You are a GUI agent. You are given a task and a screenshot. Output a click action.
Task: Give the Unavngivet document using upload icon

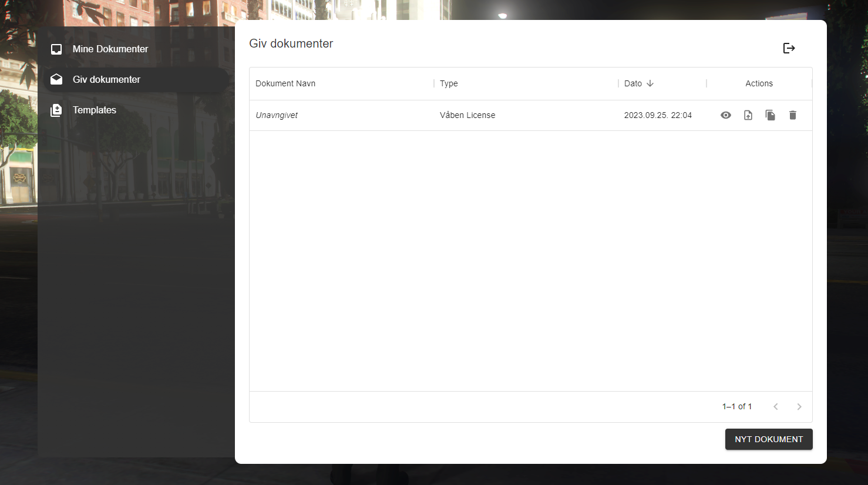[748, 115]
